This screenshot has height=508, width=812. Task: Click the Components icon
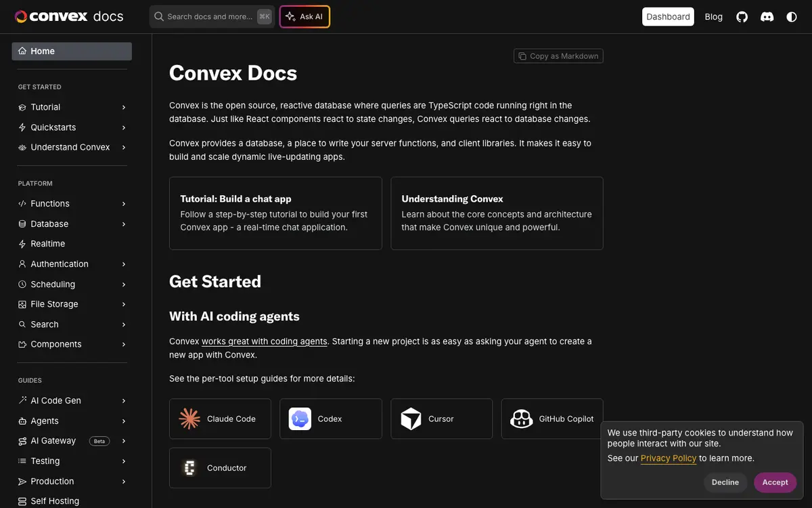click(22, 344)
